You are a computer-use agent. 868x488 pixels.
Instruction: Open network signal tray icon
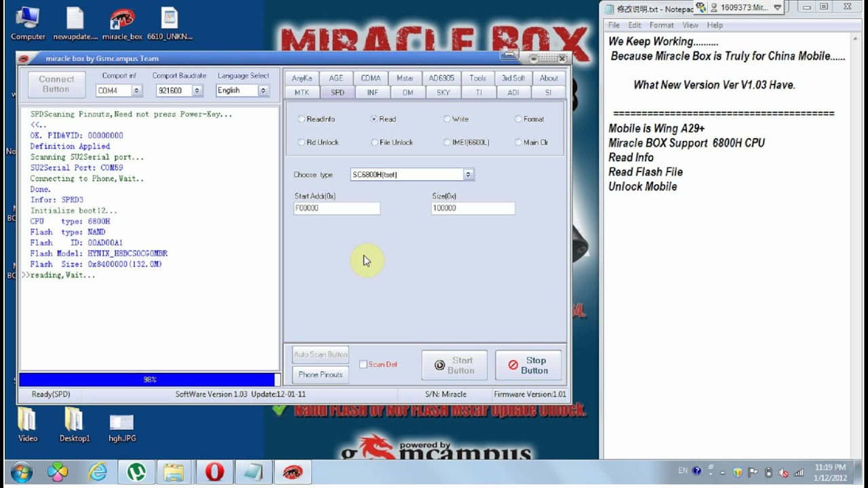click(799, 472)
